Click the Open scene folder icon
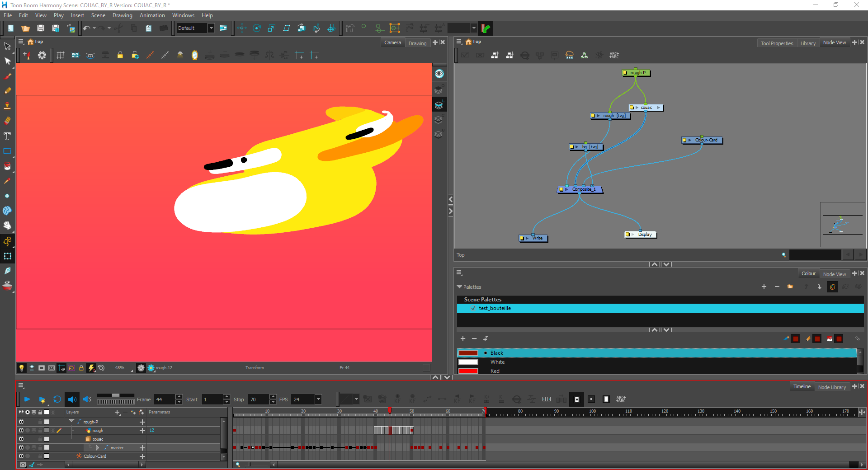This screenshot has width=868, height=470. pos(25,28)
